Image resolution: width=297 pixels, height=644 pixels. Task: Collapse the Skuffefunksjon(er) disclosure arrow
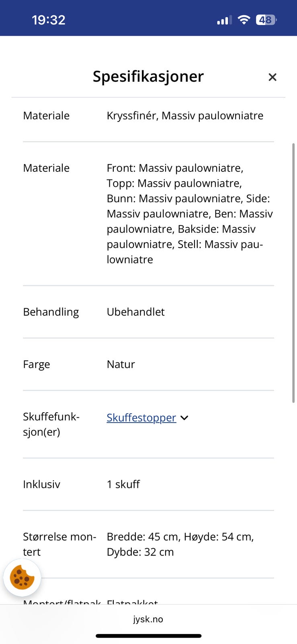[184, 418]
